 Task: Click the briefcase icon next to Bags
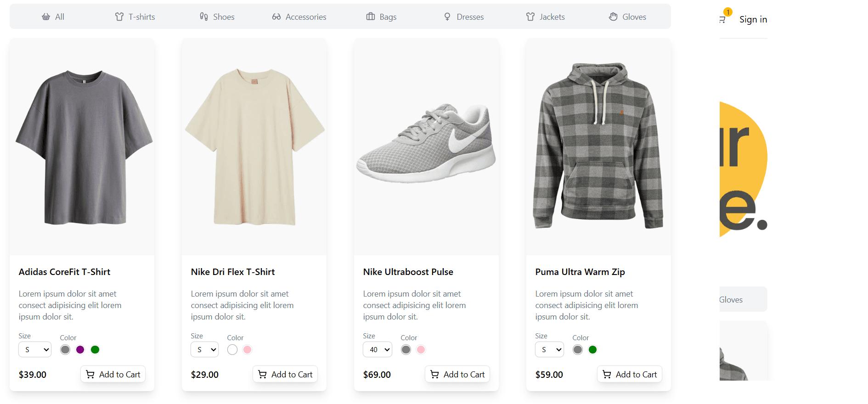pos(371,17)
